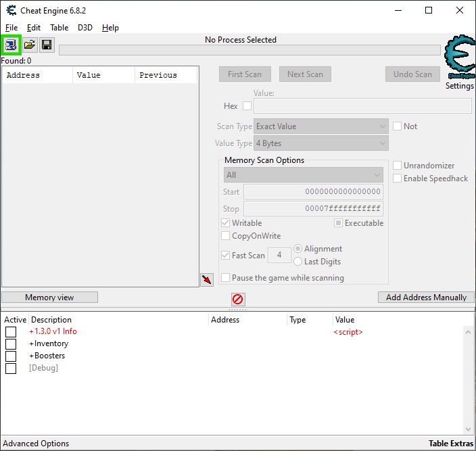Select the Alignment radio button
Screen dimensions: 476x451
pos(297,249)
